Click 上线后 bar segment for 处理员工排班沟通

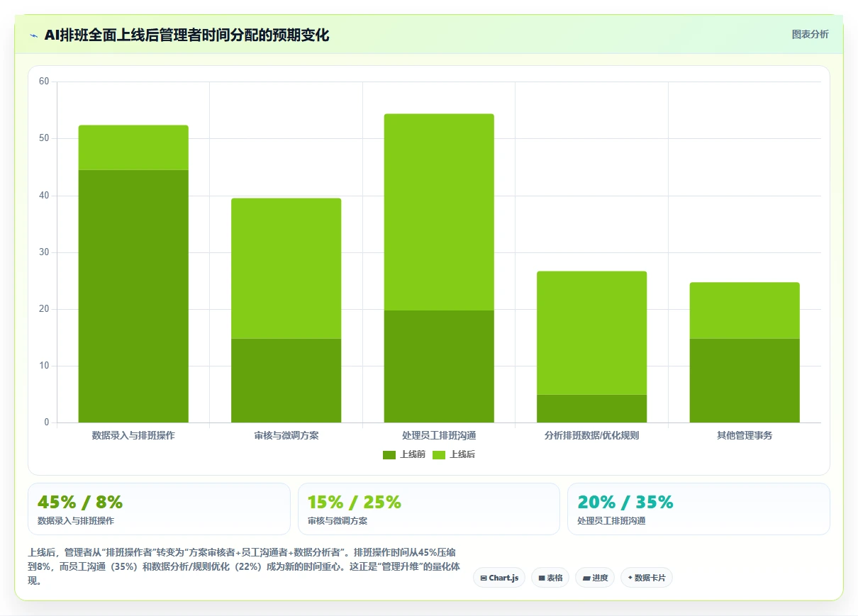pos(439,212)
